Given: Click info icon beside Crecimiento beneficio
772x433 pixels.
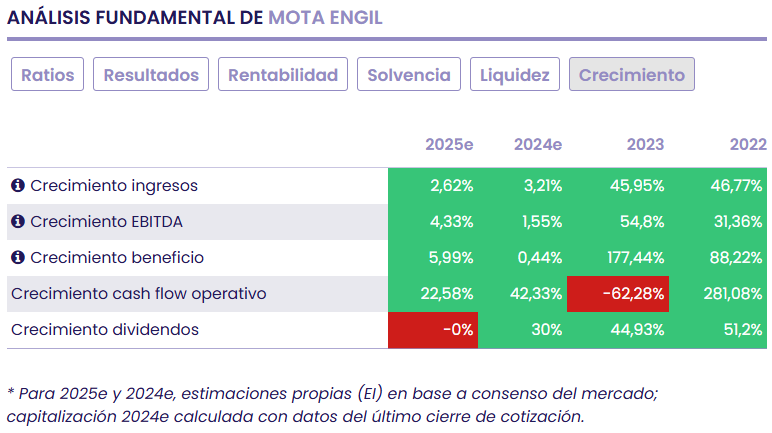Looking at the screenshot, I should tap(18, 258).
